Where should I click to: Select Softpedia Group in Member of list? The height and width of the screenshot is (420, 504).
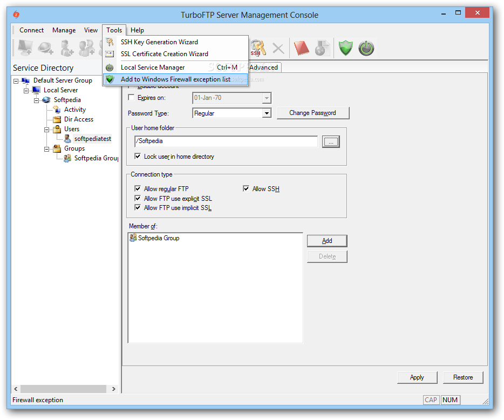pyautogui.click(x=155, y=238)
